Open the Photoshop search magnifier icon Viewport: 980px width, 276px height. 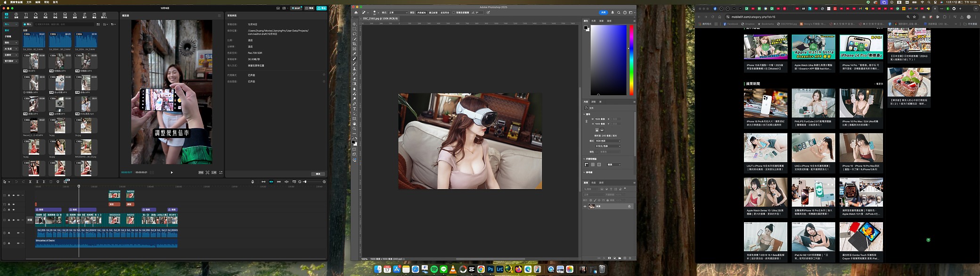tap(619, 13)
